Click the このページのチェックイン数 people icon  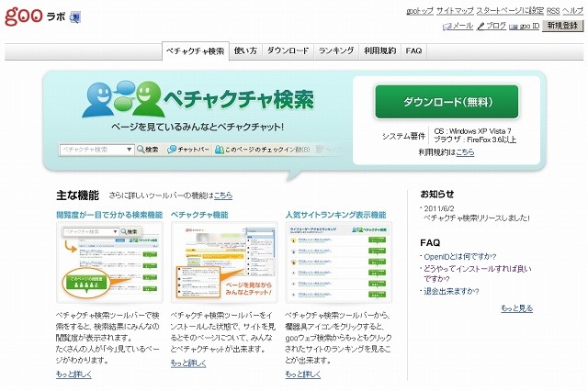pyautogui.click(x=219, y=150)
